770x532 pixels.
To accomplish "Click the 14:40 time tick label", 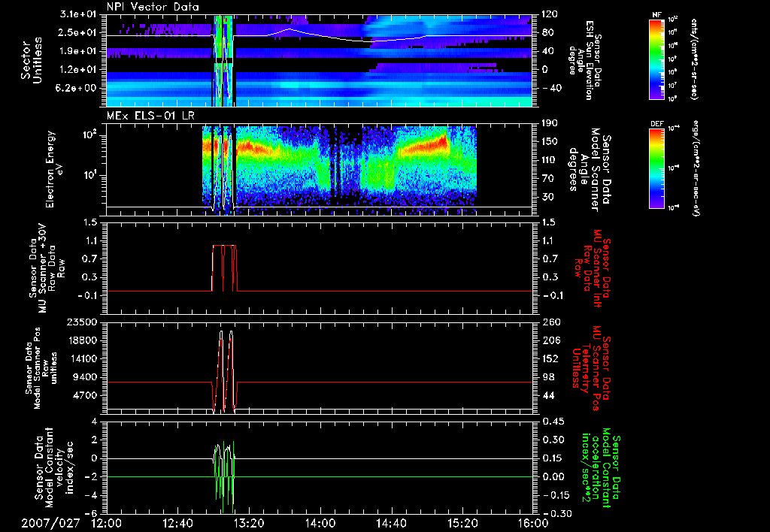I will pyautogui.click(x=391, y=523).
